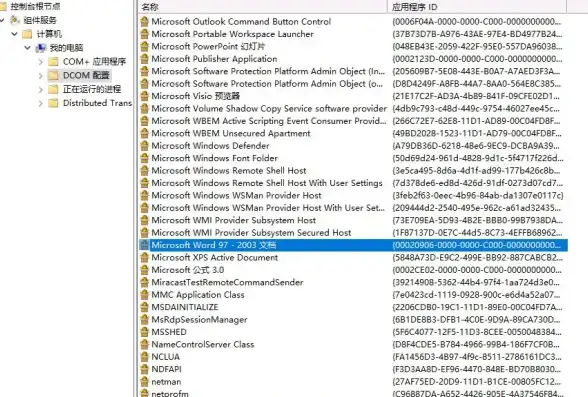
Task: Click the NameControlServer Class icon
Action: [x=144, y=344]
